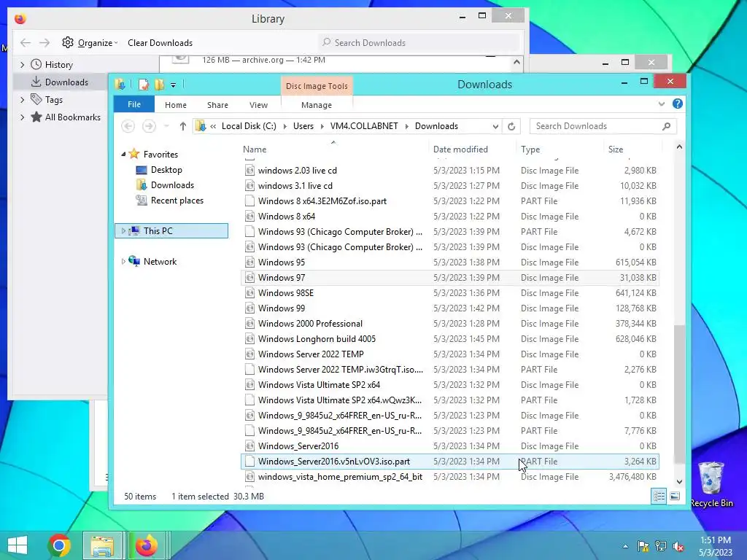Focus the Explorer Search Downloads field
Image resolution: width=747 pixels, height=560 pixels.
pos(603,126)
